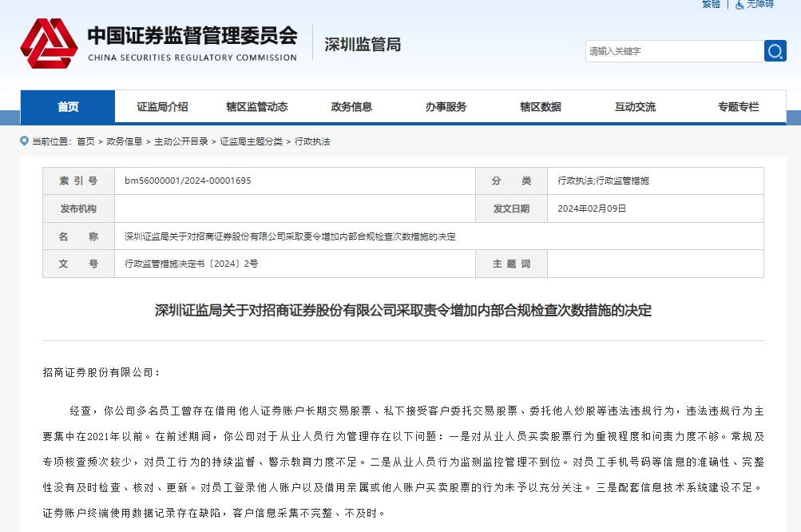Click the CSRC red logo emblem
This screenshot has height=532, width=801.
[49, 44]
